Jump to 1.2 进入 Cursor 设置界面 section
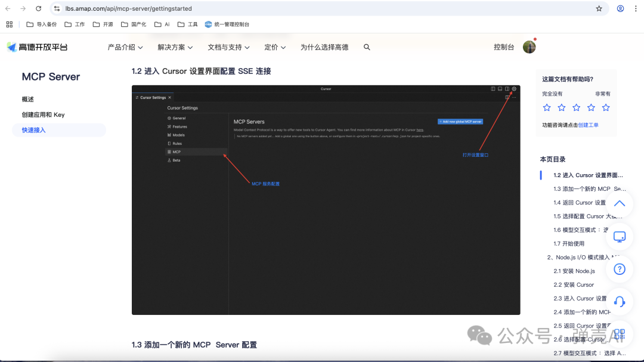The width and height of the screenshot is (644, 362). coord(588,175)
